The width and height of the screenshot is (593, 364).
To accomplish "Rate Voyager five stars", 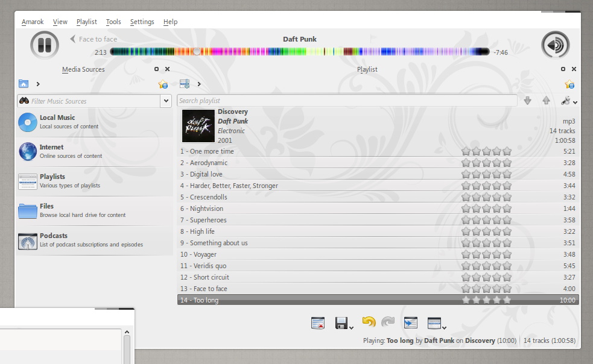I will point(507,254).
